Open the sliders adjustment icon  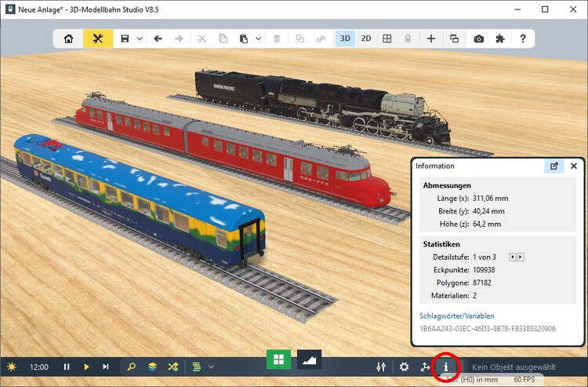click(381, 367)
